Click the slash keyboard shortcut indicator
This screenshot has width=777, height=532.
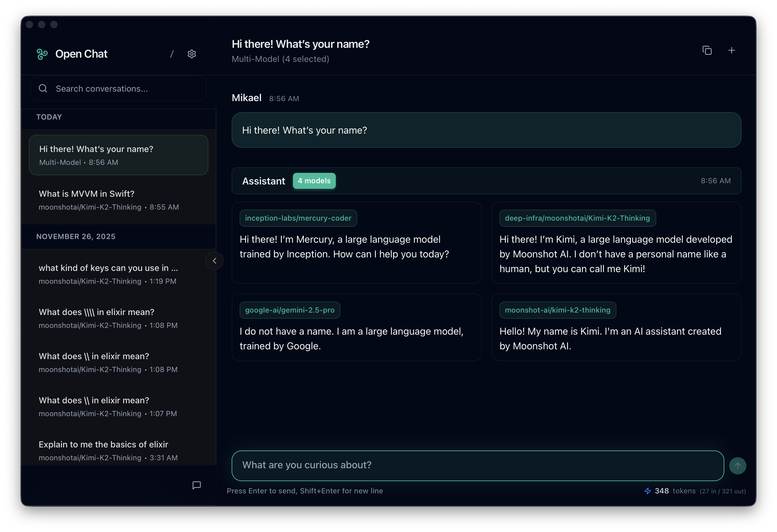tap(172, 54)
